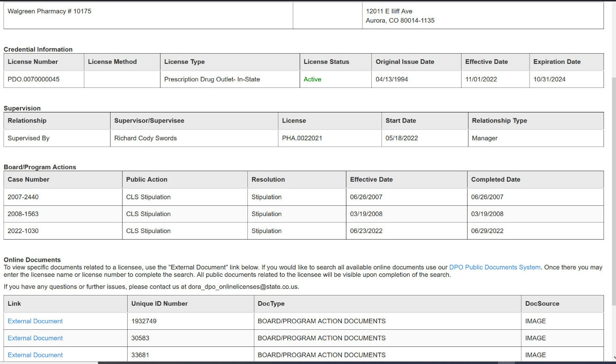Click supervisor name Richard Cody Swords

145,138
